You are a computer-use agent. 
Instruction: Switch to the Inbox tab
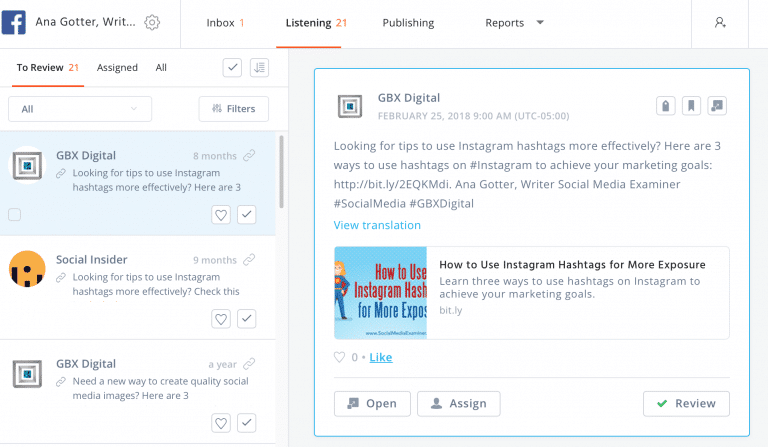click(225, 23)
